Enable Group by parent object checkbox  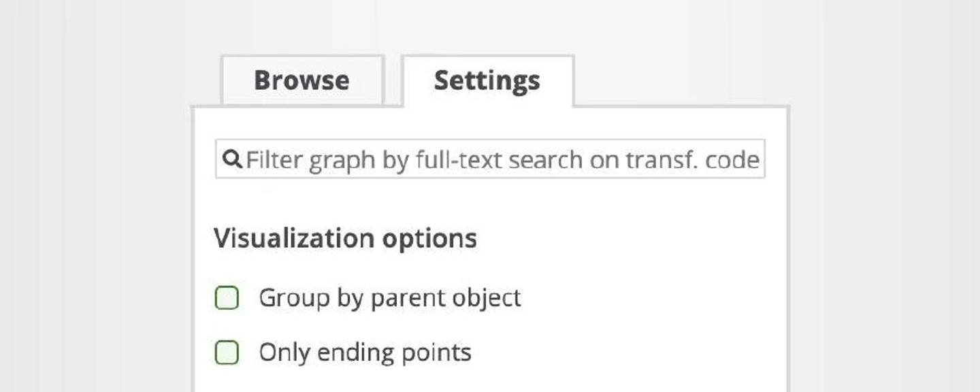tap(227, 298)
